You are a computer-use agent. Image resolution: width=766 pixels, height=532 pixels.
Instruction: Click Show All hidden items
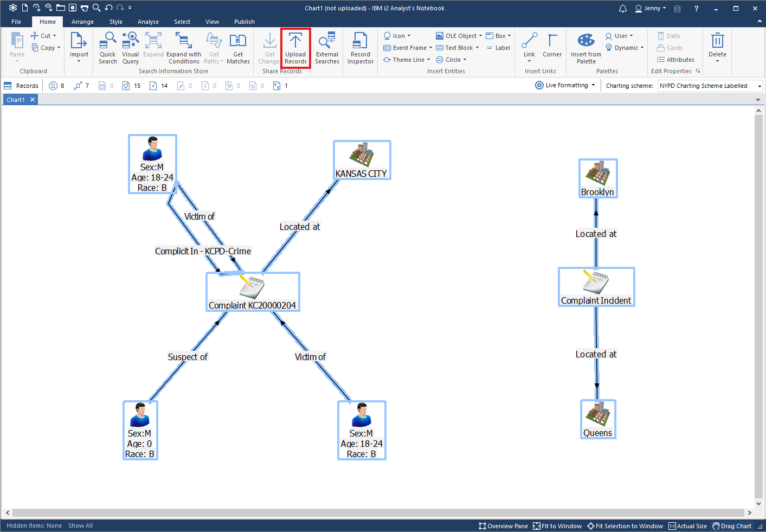click(80, 525)
